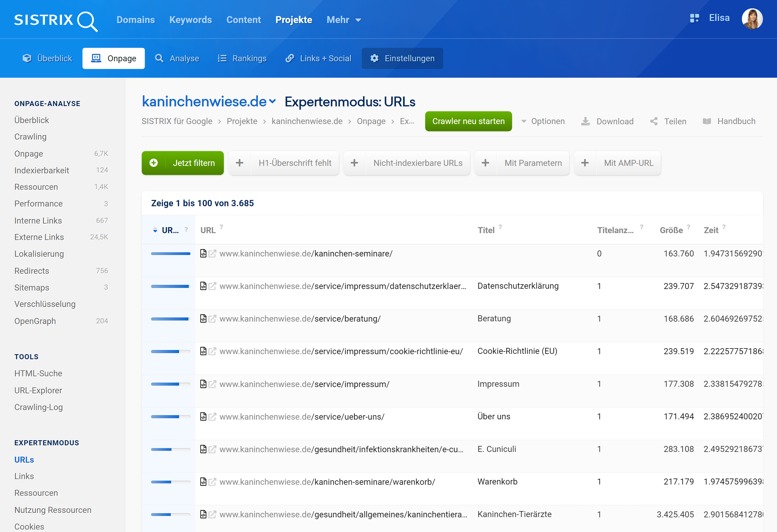Add Mit AMP-URL filter via plus icon
The height and width of the screenshot is (532, 777).
coord(585,163)
